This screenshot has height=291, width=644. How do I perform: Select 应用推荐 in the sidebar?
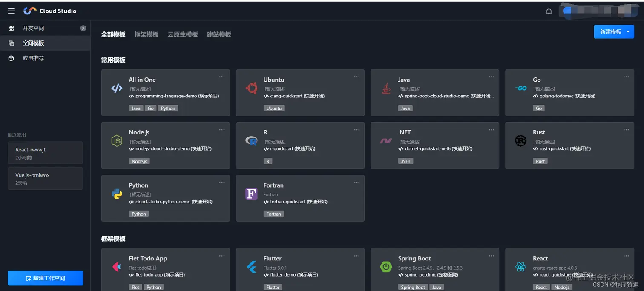coord(45,58)
